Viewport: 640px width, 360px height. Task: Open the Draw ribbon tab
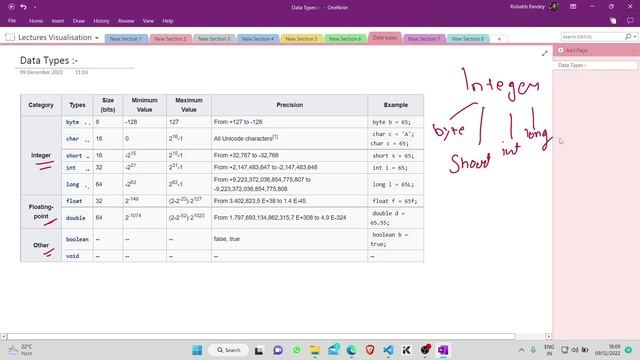pyautogui.click(x=79, y=21)
